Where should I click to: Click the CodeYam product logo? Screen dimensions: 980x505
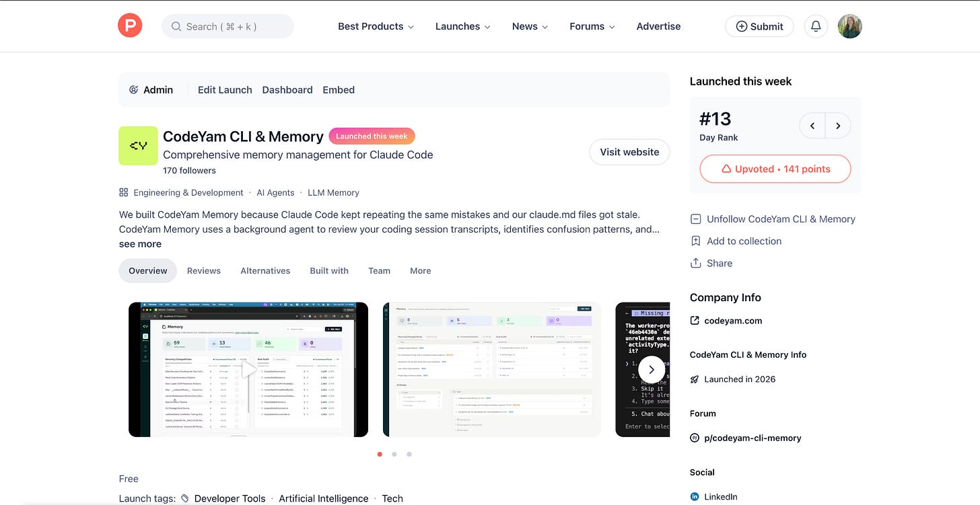138,146
